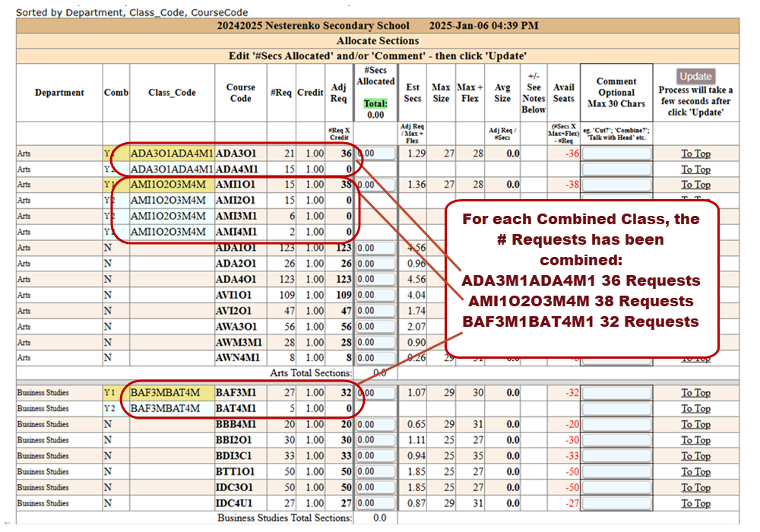This screenshot has height=532, width=760.
Task: Select #Secs Allocated field for AWN4M1
Action: click(375, 358)
